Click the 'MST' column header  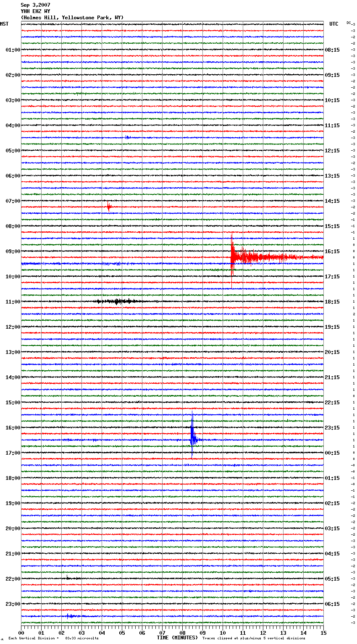tap(4, 24)
